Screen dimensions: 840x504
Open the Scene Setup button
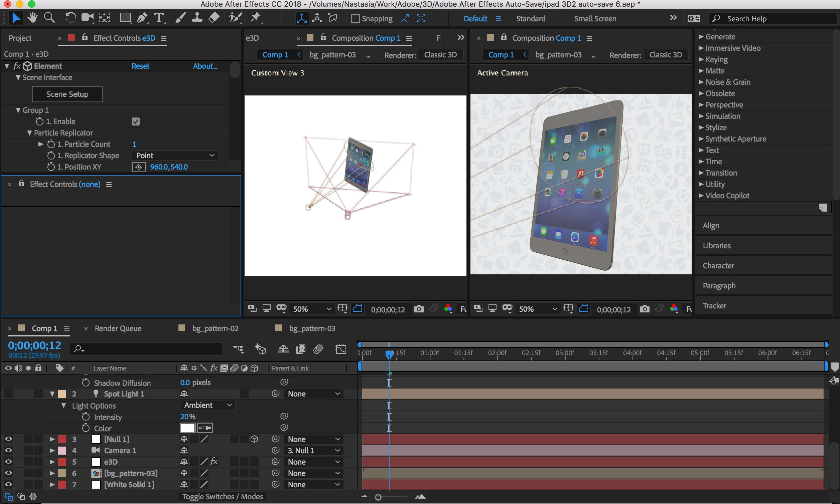(x=67, y=94)
